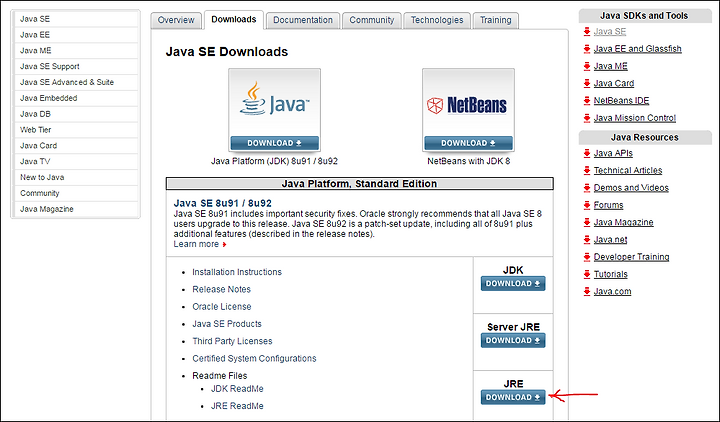Select Java SE in left sidebar
Image resolution: width=720 pixels, height=422 pixels.
tap(76, 19)
